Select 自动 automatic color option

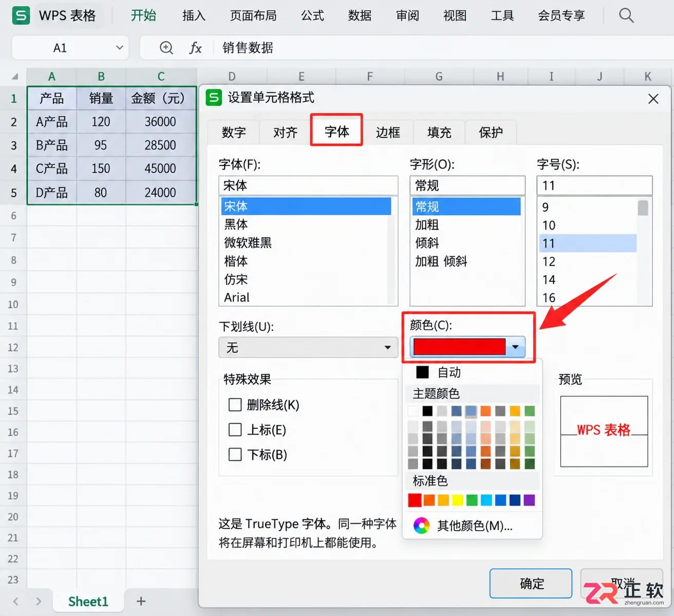[473, 372]
